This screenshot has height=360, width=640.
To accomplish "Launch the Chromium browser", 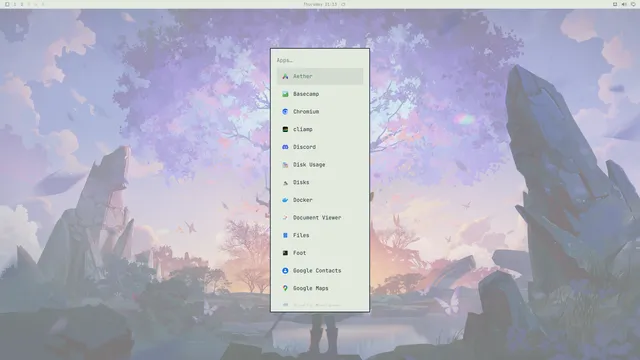I will pos(320,111).
